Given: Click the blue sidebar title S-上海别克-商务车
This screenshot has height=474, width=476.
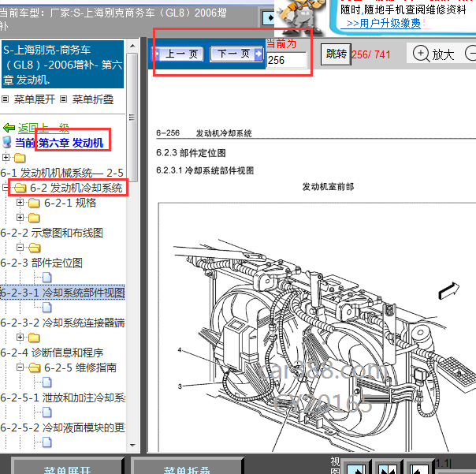Looking at the screenshot, I should pos(63,65).
